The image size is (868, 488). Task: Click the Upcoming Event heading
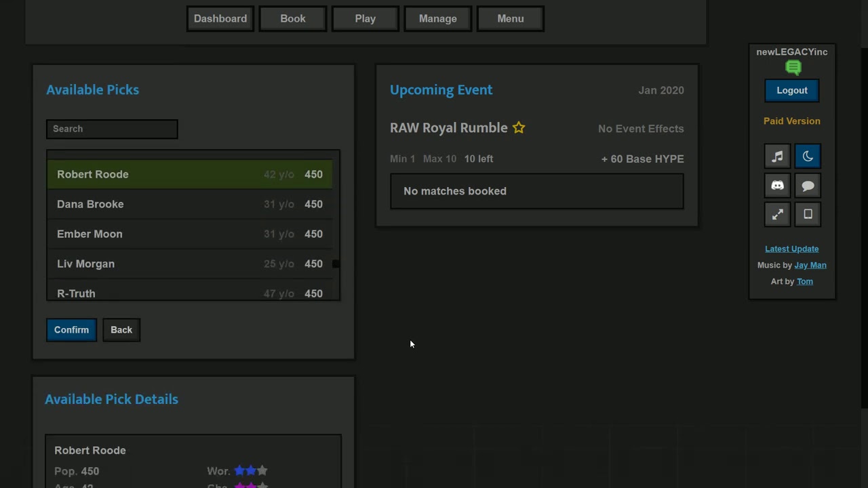[441, 89]
